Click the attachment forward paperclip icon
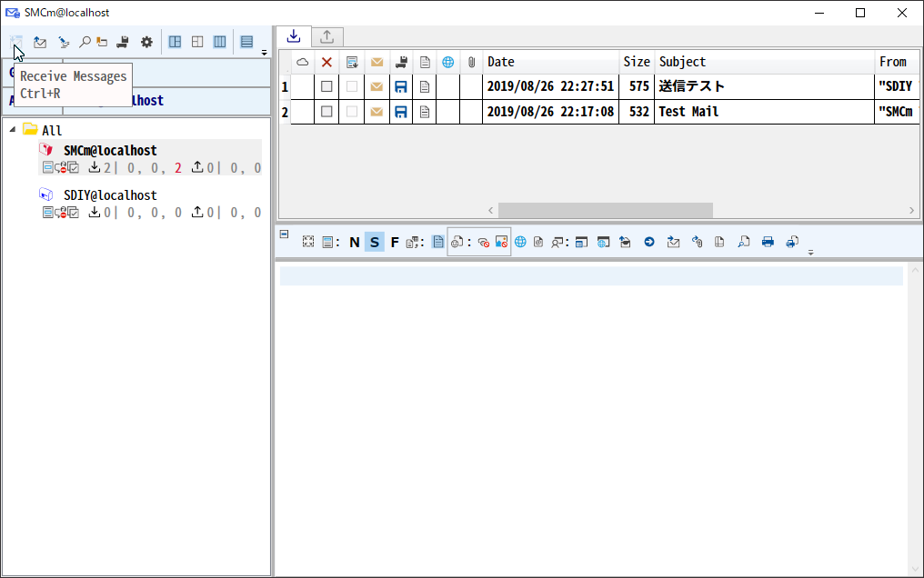924x578 pixels. (698, 242)
